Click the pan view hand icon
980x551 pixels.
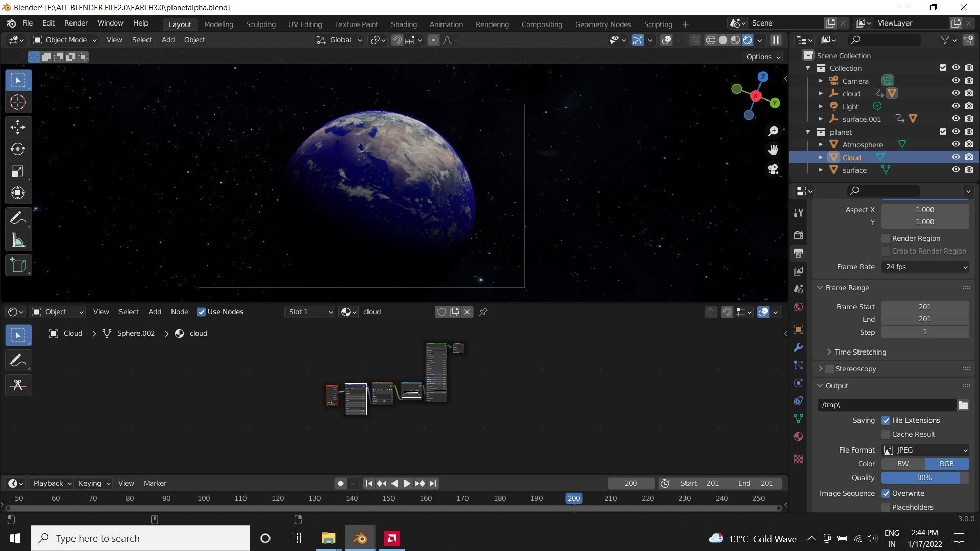773,150
